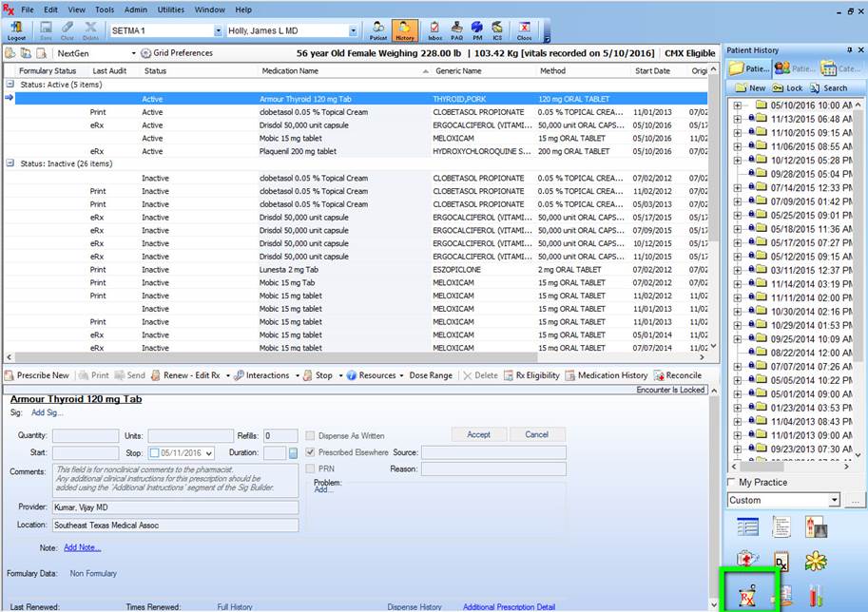Open the SETMA 1 location dropdown
Viewport: 868px width, 612px height.
pyautogui.click(x=218, y=31)
